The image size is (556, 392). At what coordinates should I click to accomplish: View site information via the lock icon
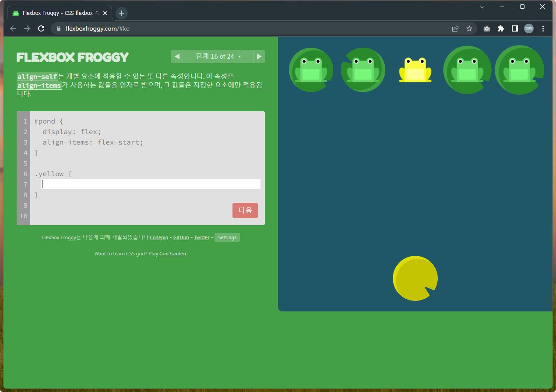[x=58, y=28]
